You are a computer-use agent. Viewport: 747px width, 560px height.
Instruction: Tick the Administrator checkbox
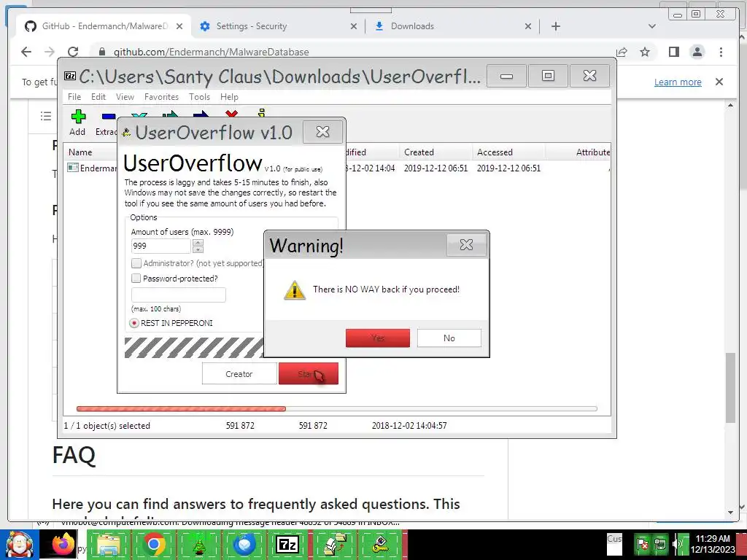pos(136,263)
